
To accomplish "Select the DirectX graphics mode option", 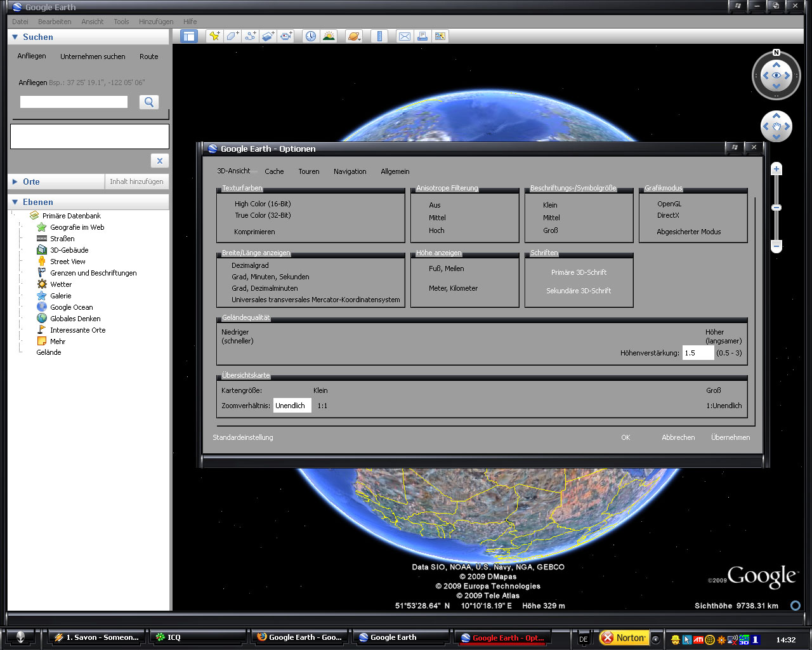I will tap(668, 215).
